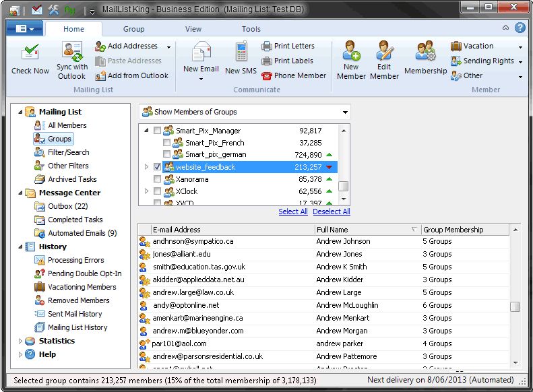This screenshot has width=533, height=392.
Task: Click the New Member icon
Action: pyautogui.click(x=351, y=51)
